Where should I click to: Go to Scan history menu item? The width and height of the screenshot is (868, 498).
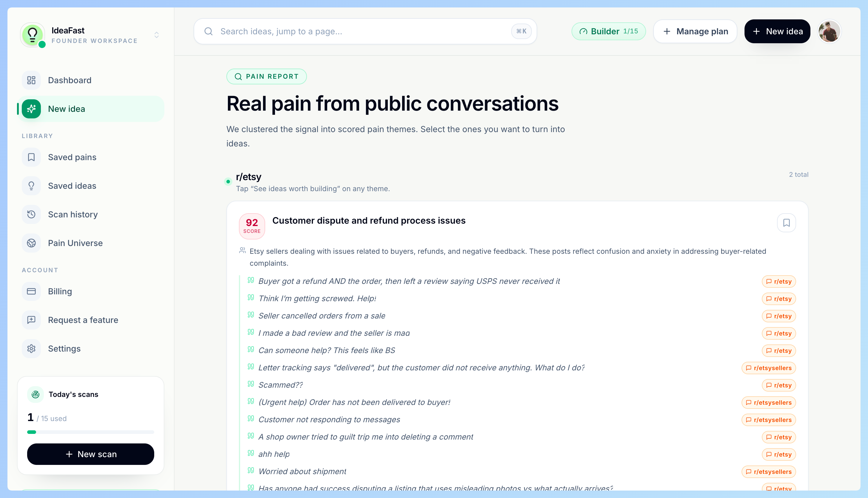coord(91,214)
